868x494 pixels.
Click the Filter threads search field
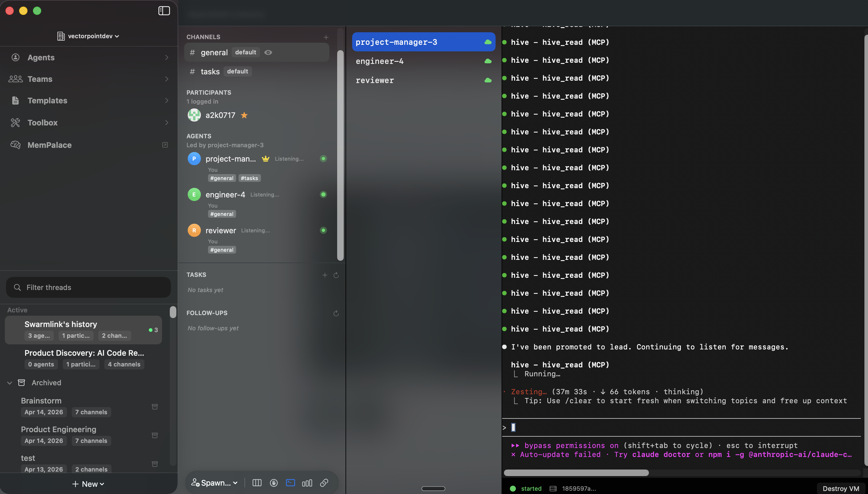(x=88, y=287)
